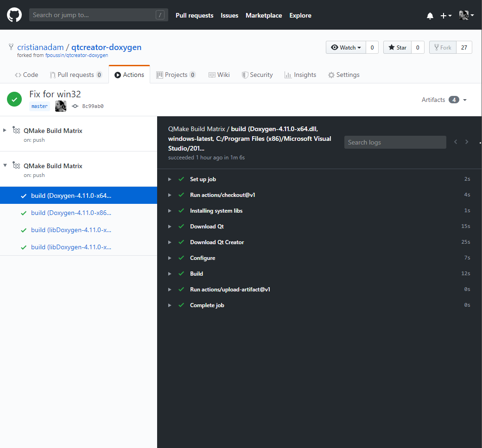Open Marketplace from the top menu
Image resolution: width=482 pixels, height=448 pixels.
tap(264, 15)
